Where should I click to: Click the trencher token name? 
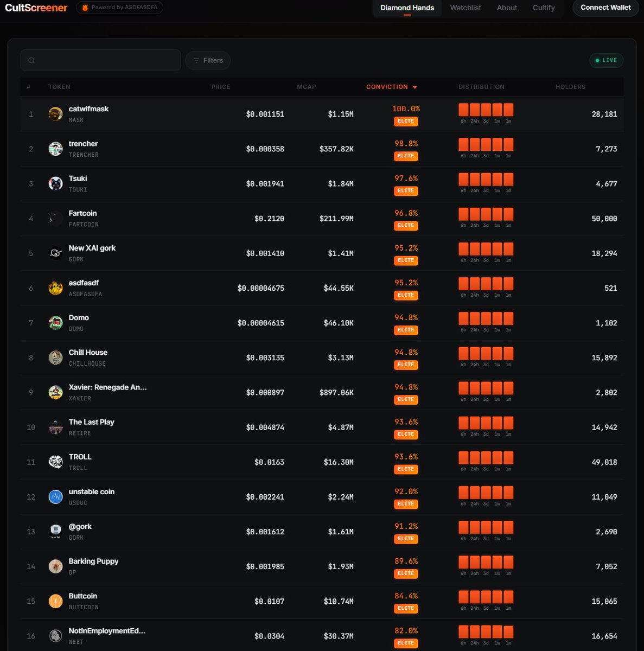point(83,143)
